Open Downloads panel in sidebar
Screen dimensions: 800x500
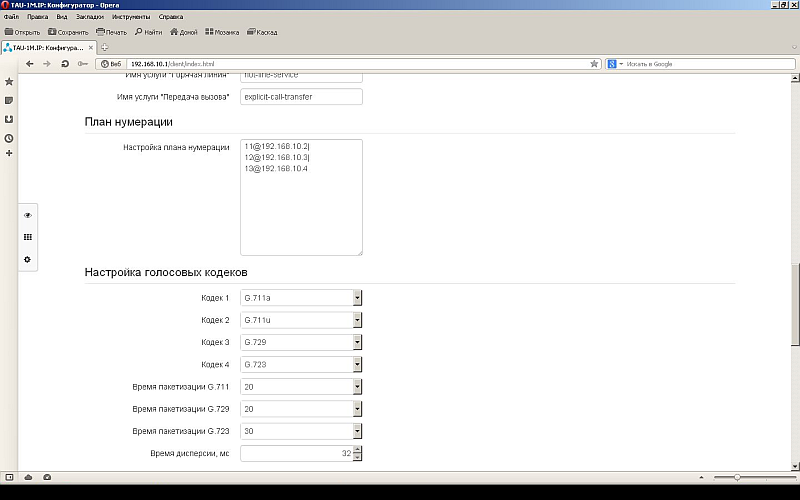(x=9, y=119)
